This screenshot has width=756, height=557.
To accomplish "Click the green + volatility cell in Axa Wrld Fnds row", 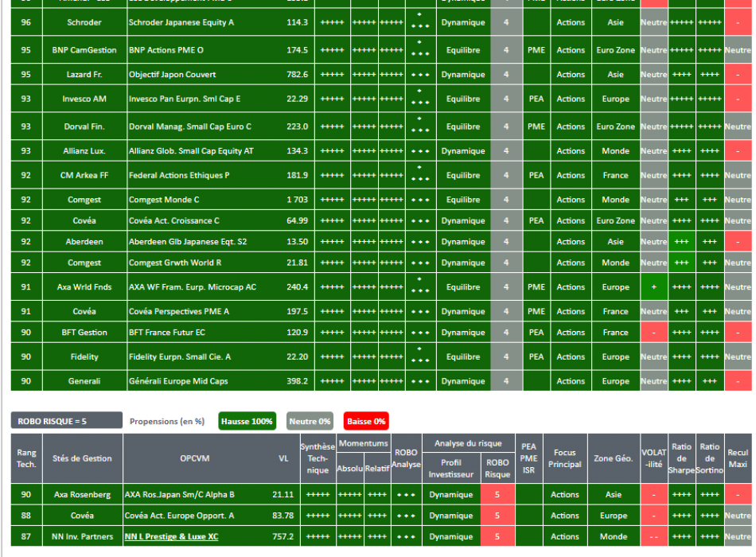I will 654,287.
